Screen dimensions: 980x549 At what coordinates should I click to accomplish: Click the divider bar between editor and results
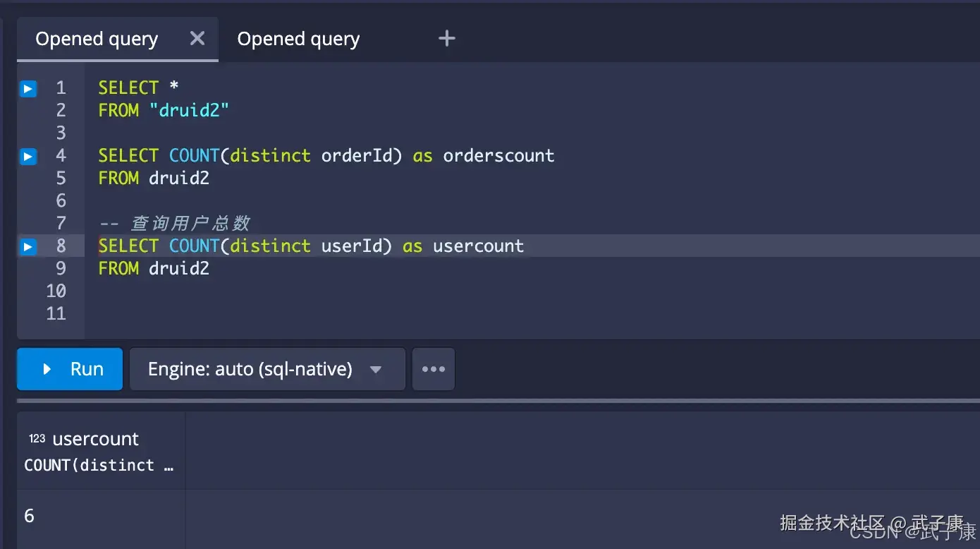pyautogui.click(x=494, y=402)
